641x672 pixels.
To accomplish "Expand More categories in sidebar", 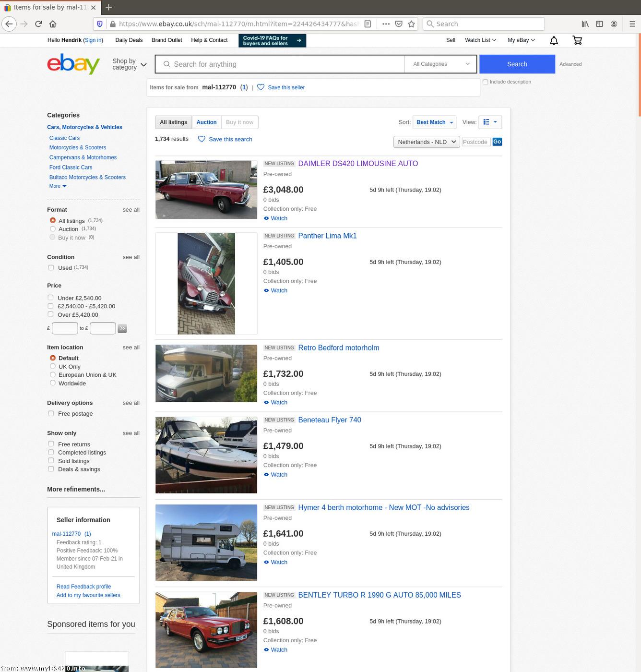I will pos(58,186).
